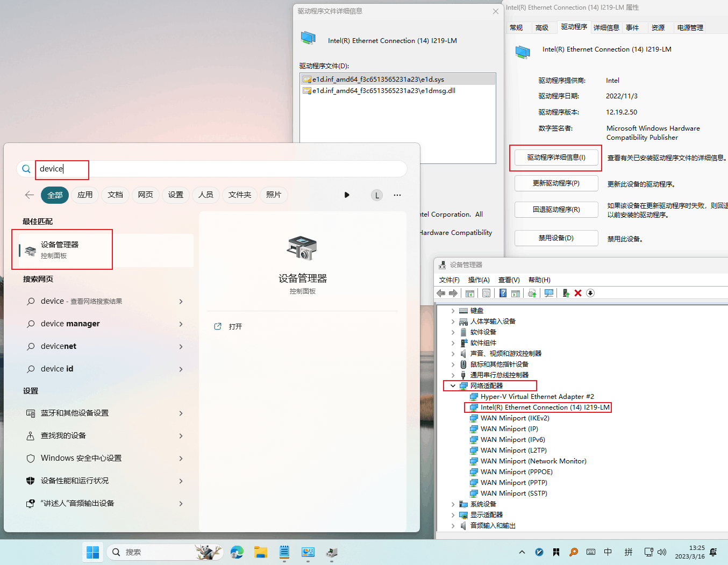Expand the 软件设备 tree node
The width and height of the screenshot is (728, 565).
pos(453,332)
